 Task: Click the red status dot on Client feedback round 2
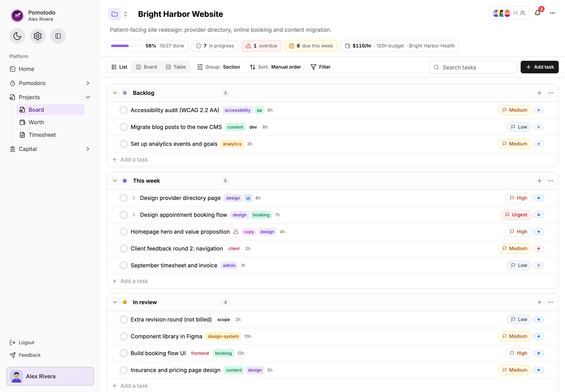[x=539, y=249]
